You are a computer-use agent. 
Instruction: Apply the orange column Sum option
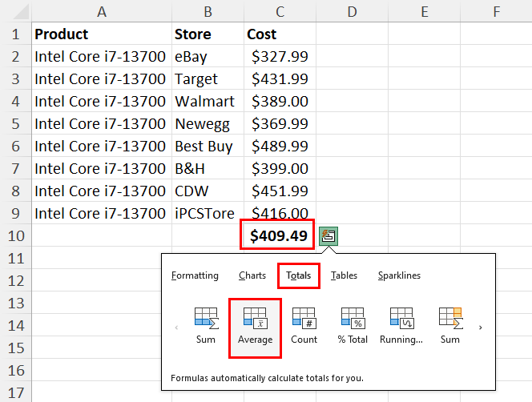click(450, 326)
